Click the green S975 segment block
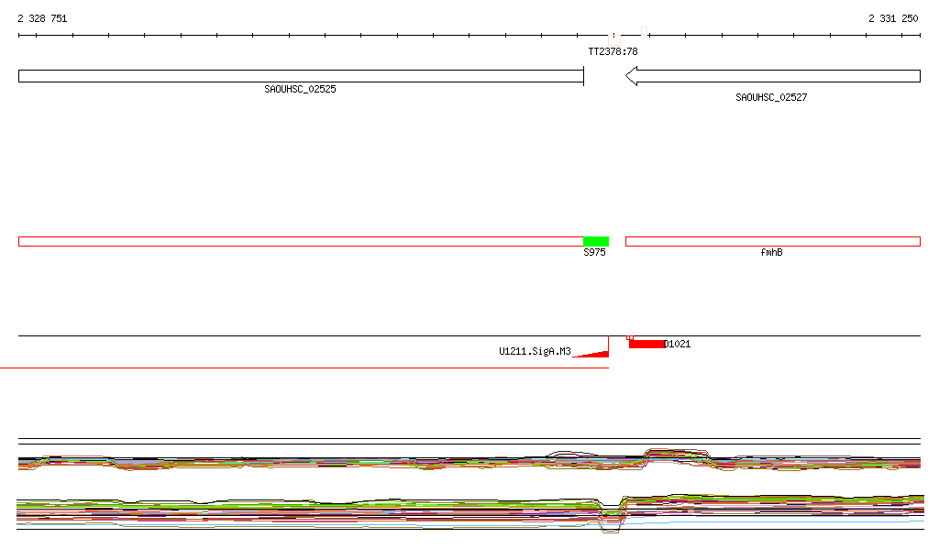 point(596,242)
